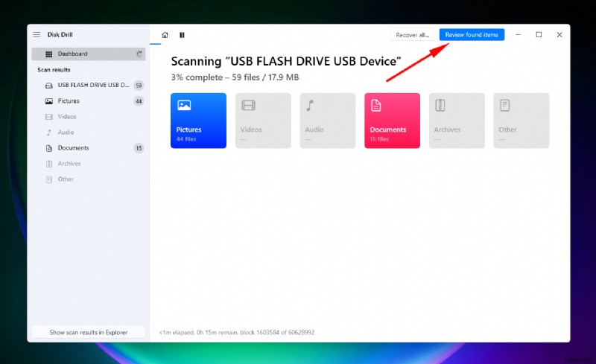Click the film icon on the Videos tile
This screenshot has width=596, height=364.
click(x=248, y=105)
